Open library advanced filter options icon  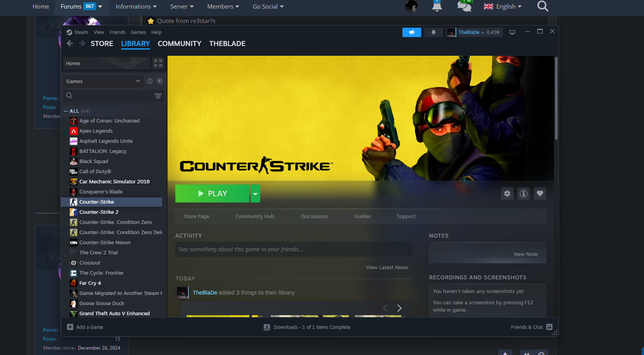tap(158, 96)
